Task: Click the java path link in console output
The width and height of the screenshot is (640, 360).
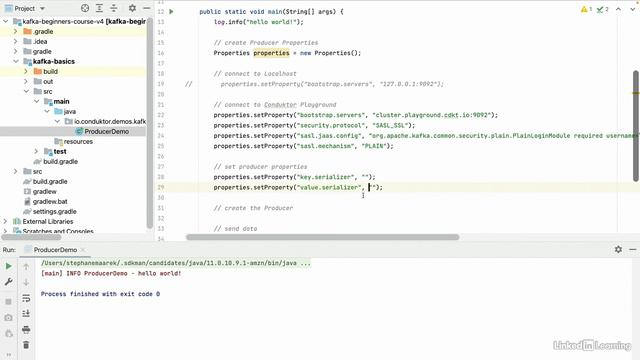Action: coord(176,263)
